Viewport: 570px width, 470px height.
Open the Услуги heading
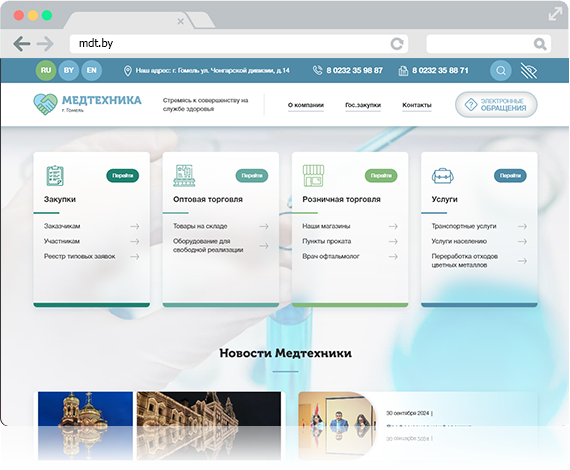[x=444, y=199]
